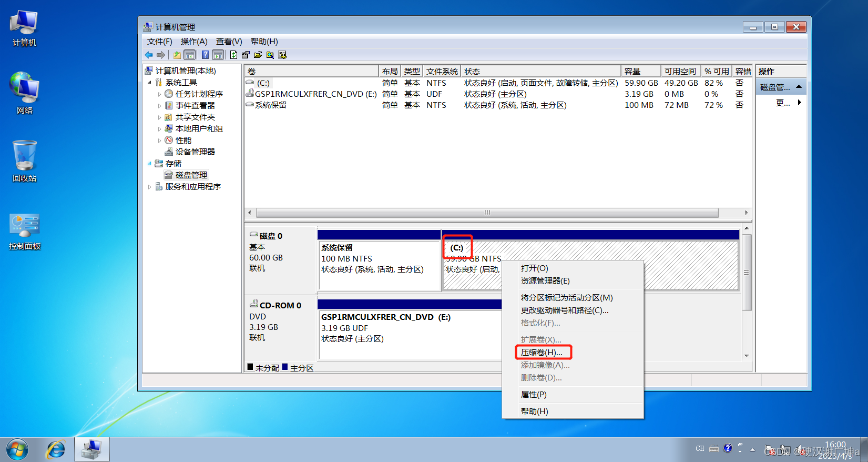This screenshot has width=868, height=462.
Task: Sort by the 文件系统 column header
Action: 442,71
